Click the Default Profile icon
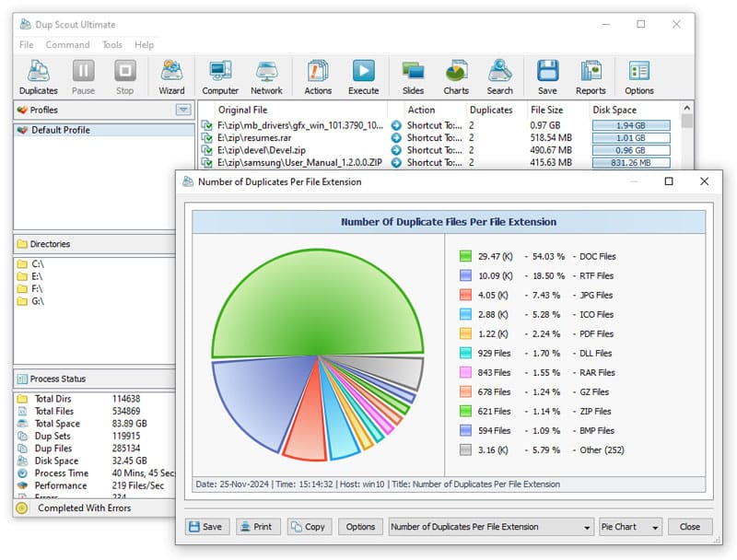This screenshot has width=737, height=560. click(x=22, y=130)
